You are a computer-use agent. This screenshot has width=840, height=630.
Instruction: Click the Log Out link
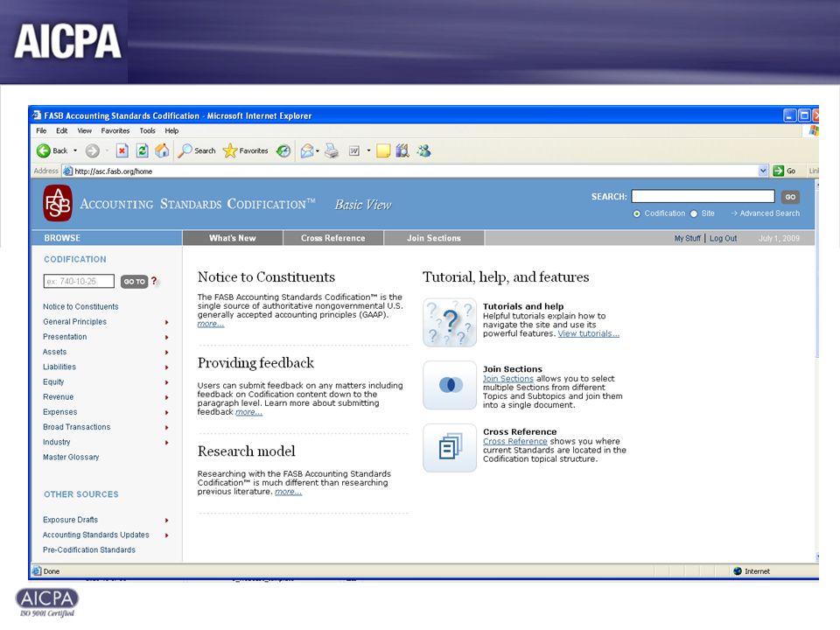(724, 238)
